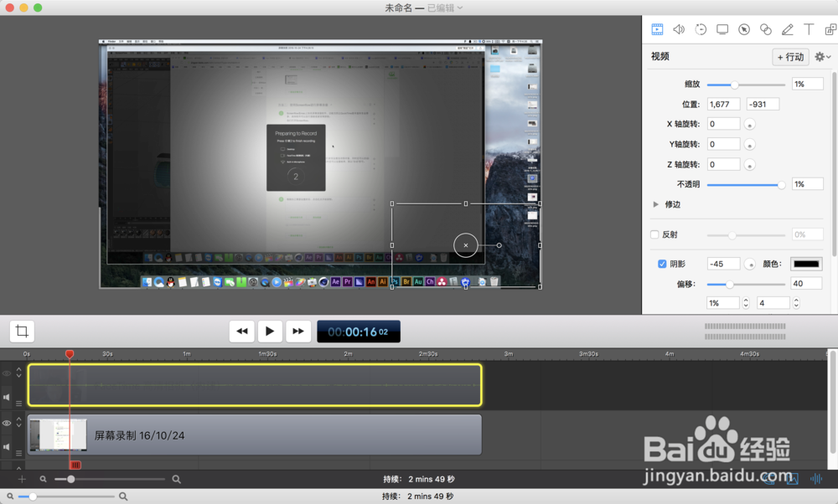Enable the 反射 reflection checkbox
The height and width of the screenshot is (504, 838).
(654, 234)
